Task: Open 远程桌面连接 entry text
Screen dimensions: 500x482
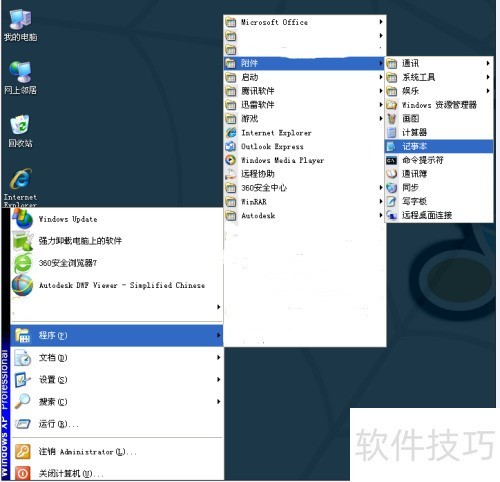Action: (427, 215)
